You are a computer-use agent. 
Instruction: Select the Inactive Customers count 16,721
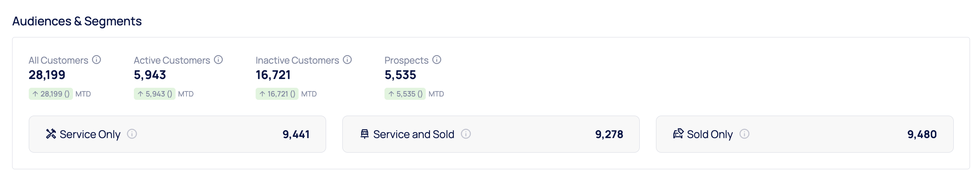[x=273, y=75]
